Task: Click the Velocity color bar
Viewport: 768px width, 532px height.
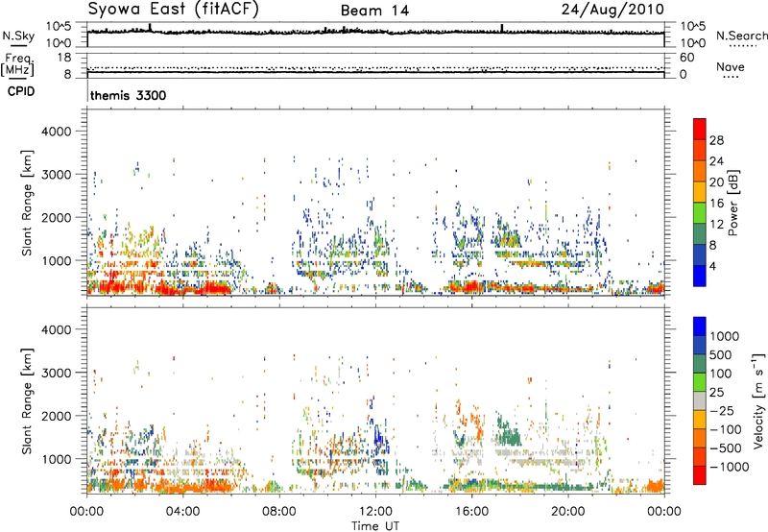Action: (700, 400)
